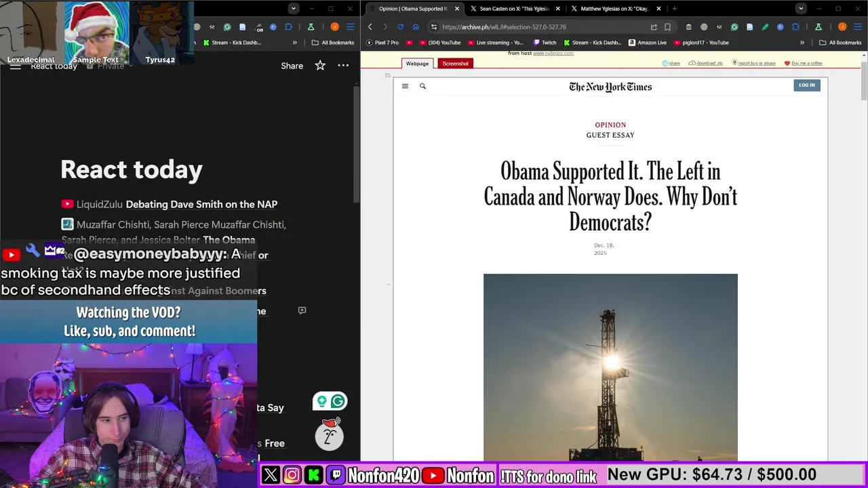Image resolution: width=868 pixels, height=488 pixels.
Task: Click the OPINION section label
Action: tap(610, 125)
